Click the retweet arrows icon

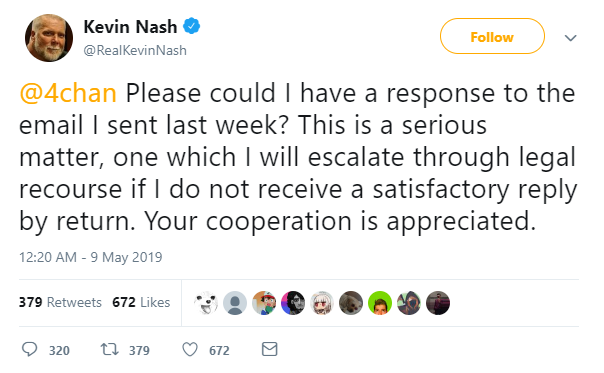(109, 349)
